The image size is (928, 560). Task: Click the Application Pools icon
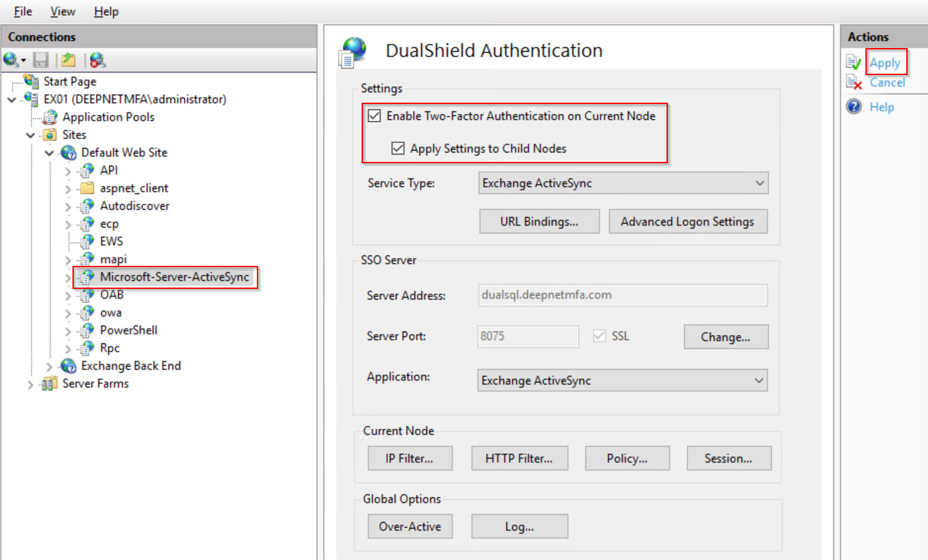coord(50,117)
